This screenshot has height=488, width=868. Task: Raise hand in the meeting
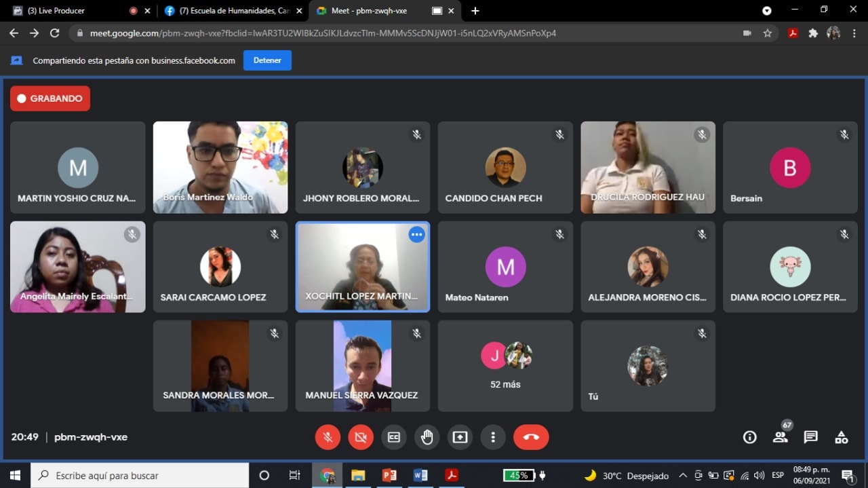coord(427,438)
